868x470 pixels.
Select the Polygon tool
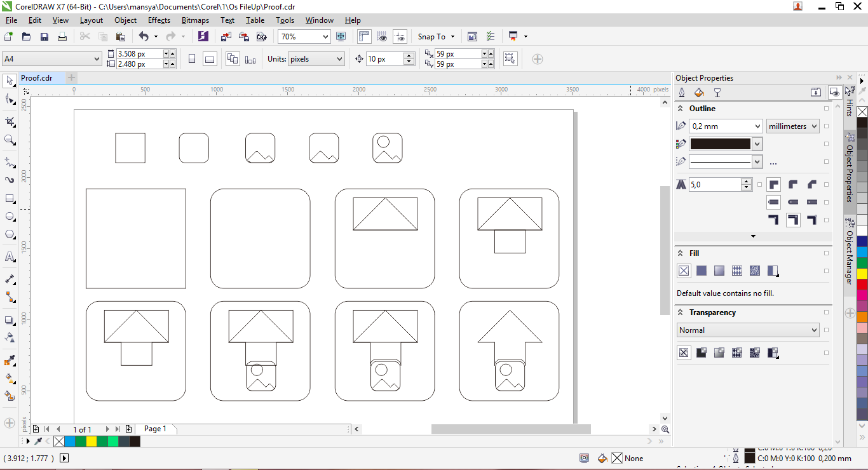(10, 234)
